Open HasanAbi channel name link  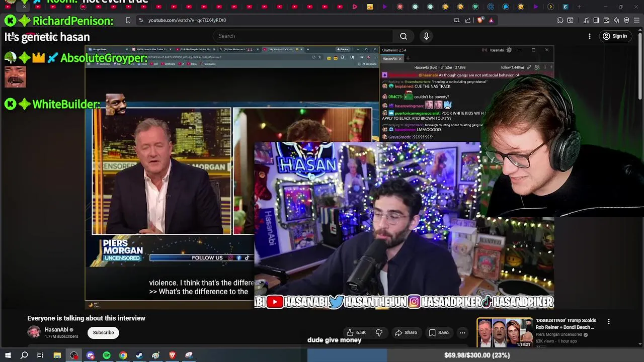(x=56, y=330)
